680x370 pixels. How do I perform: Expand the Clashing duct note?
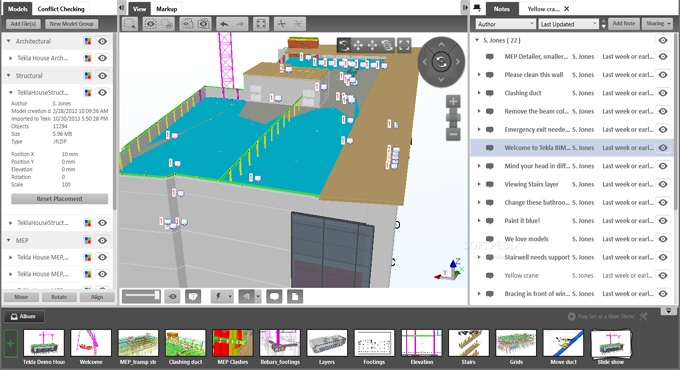[479, 93]
